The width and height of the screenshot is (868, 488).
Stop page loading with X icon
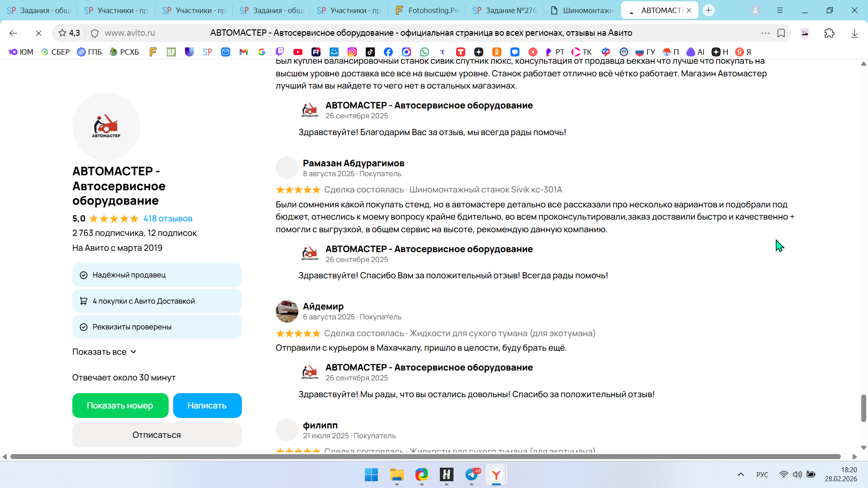[x=38, y=33]
